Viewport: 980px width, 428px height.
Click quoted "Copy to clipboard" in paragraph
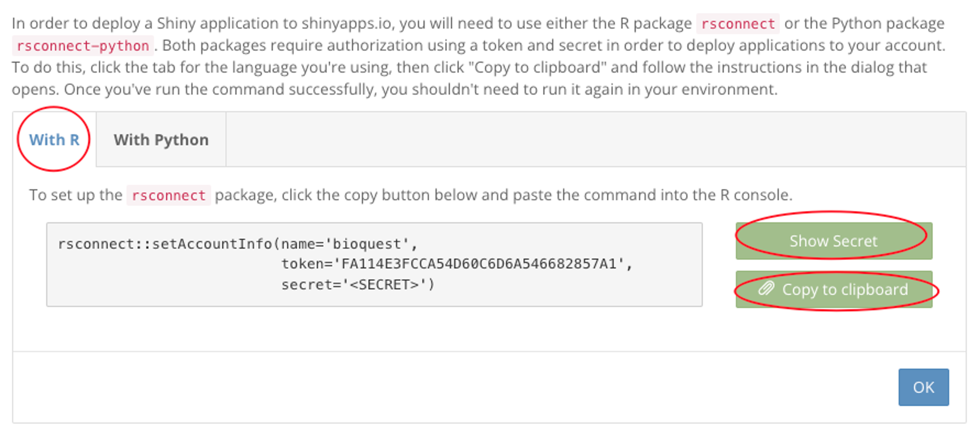(538, 67)
